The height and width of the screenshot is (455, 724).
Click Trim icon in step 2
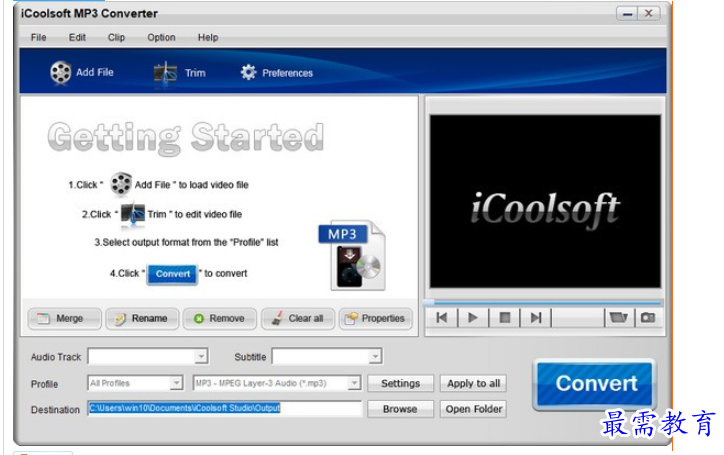tap(133, 214)
